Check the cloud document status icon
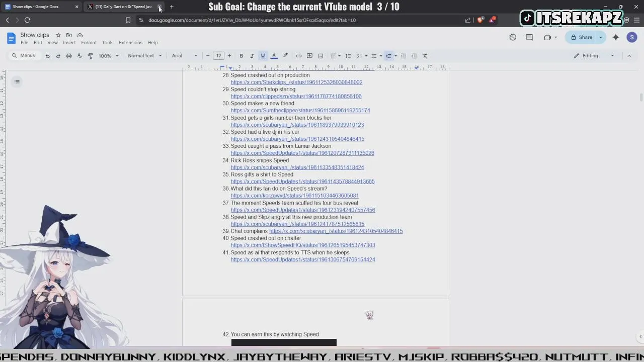644x362 pixels. [79, 35]
